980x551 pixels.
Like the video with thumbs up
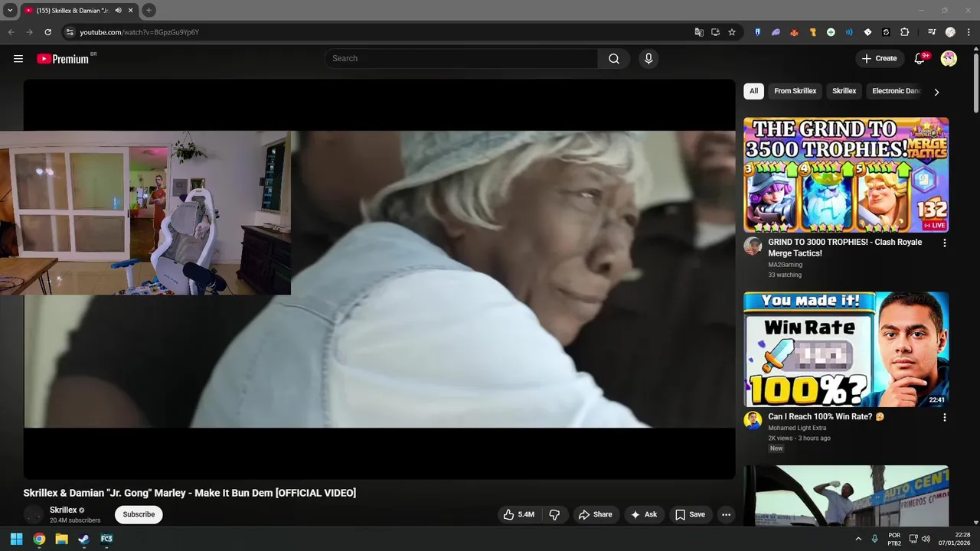click(518, 514)
